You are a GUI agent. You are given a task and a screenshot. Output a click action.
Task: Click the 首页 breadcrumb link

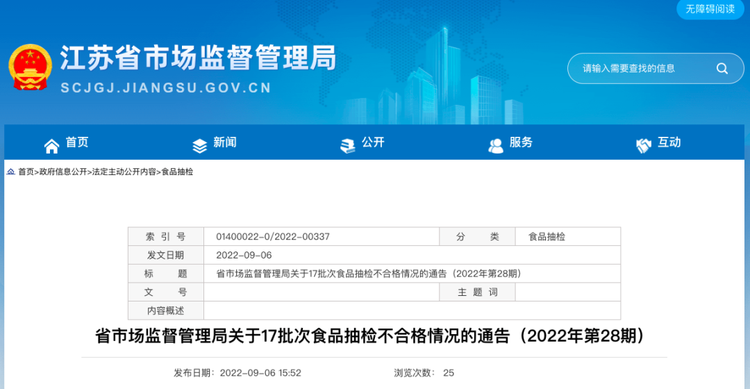(26, 172)
